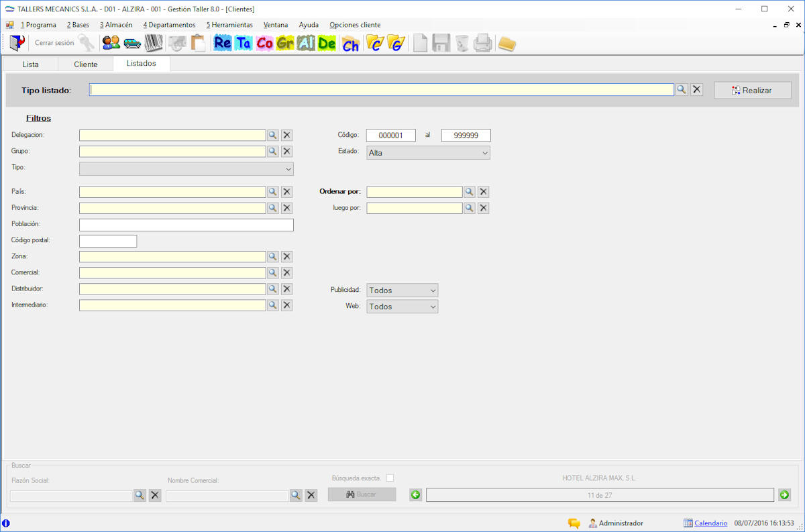
Task: Click the chat messages icon in status bar
Action: [x=574, y=523]
